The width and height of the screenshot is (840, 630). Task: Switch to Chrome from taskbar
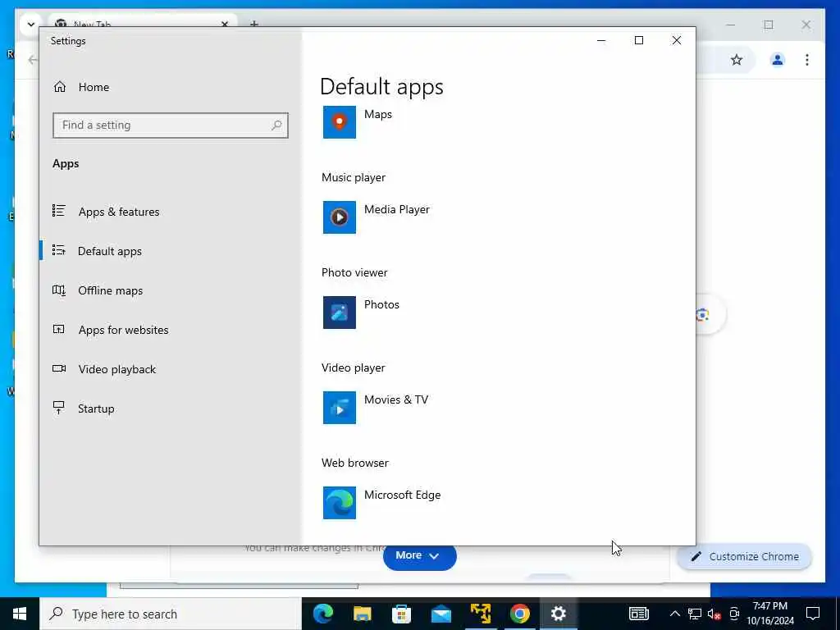tap(519, 614)
